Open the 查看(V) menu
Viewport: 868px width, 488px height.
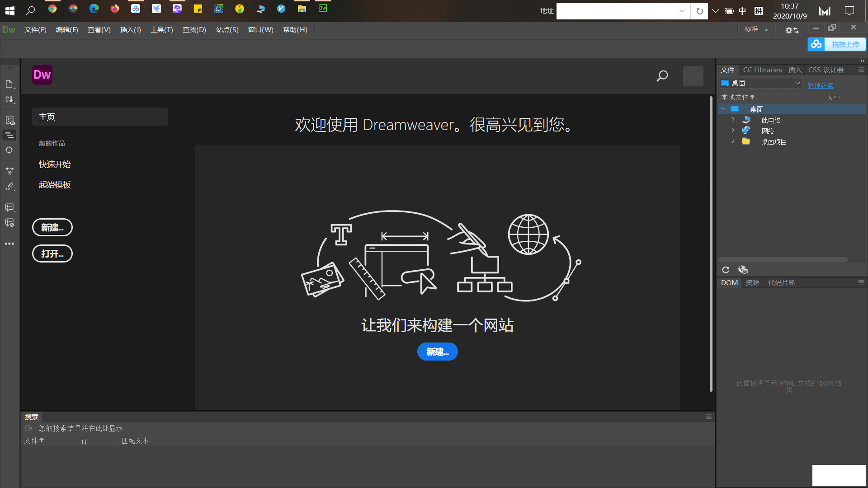(x=99, y=30)
